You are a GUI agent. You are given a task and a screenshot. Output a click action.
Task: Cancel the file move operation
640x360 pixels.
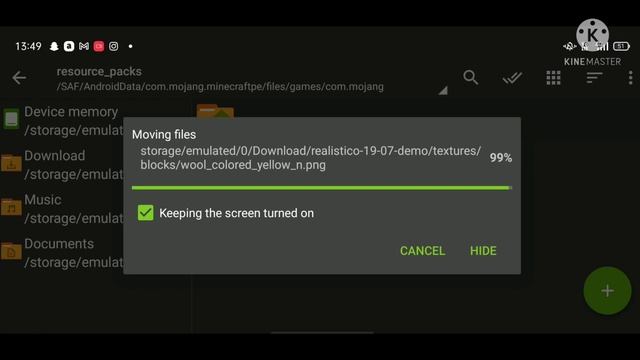coord(422,251)
